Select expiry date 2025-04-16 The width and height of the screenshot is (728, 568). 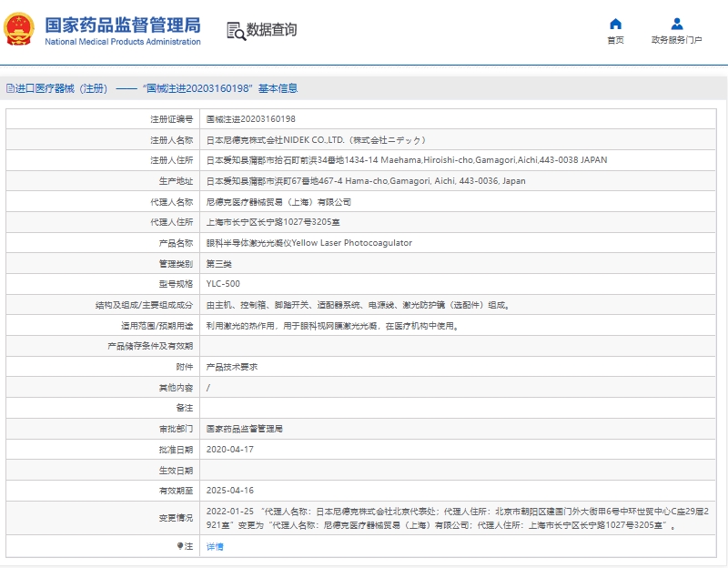[x=230, y=491]
